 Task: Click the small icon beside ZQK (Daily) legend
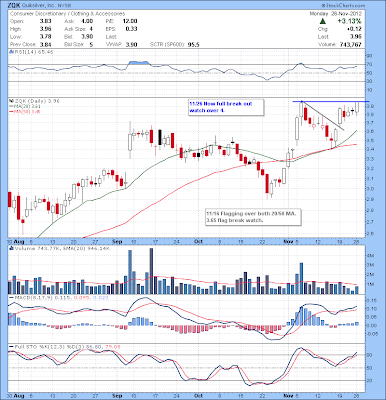coord(11,101)
